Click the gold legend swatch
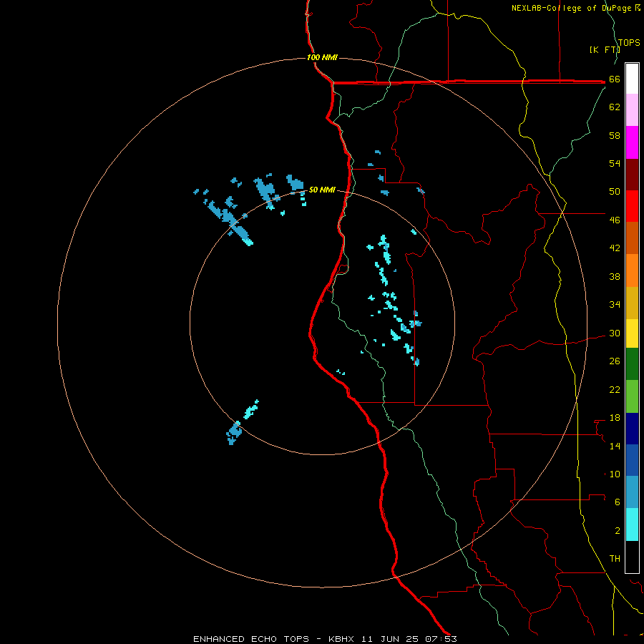 pos(632,303)
